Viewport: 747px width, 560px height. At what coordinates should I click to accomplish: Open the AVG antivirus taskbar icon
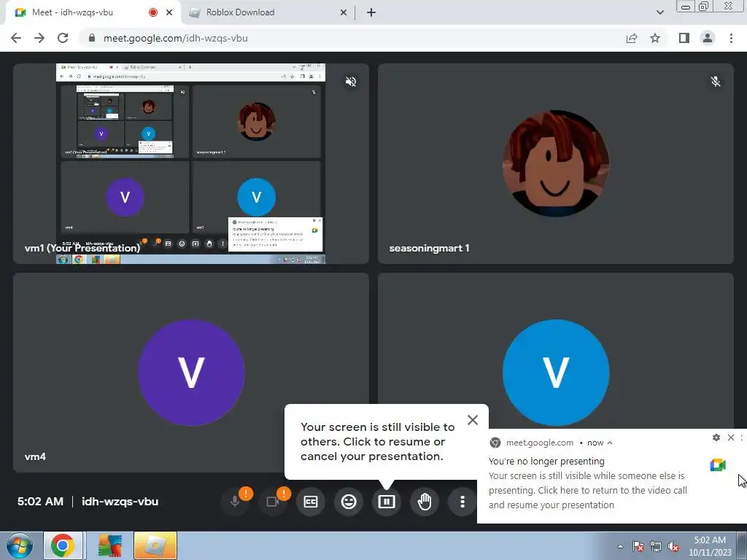tap(110, 545)
